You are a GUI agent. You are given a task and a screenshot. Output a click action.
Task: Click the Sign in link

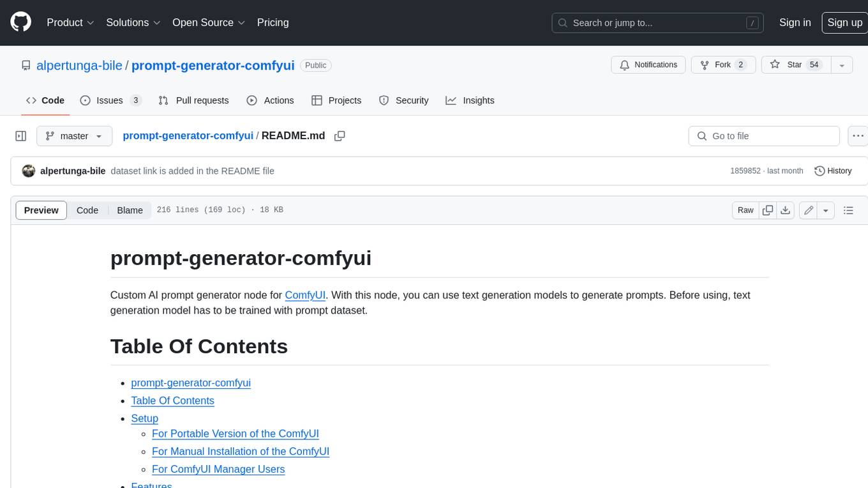[795, 22]
